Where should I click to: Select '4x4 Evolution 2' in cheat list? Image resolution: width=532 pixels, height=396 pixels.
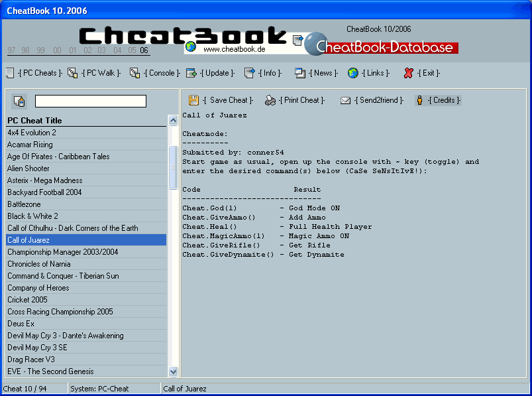tap(86, 133)
